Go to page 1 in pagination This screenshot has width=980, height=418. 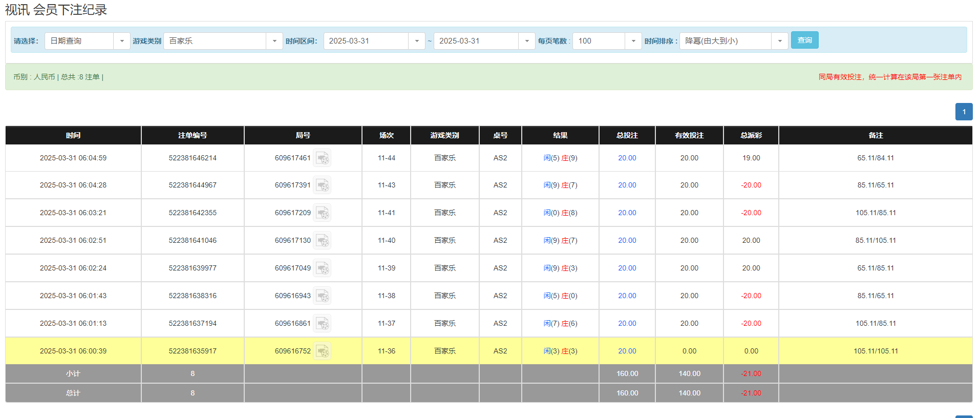[964, 112]
